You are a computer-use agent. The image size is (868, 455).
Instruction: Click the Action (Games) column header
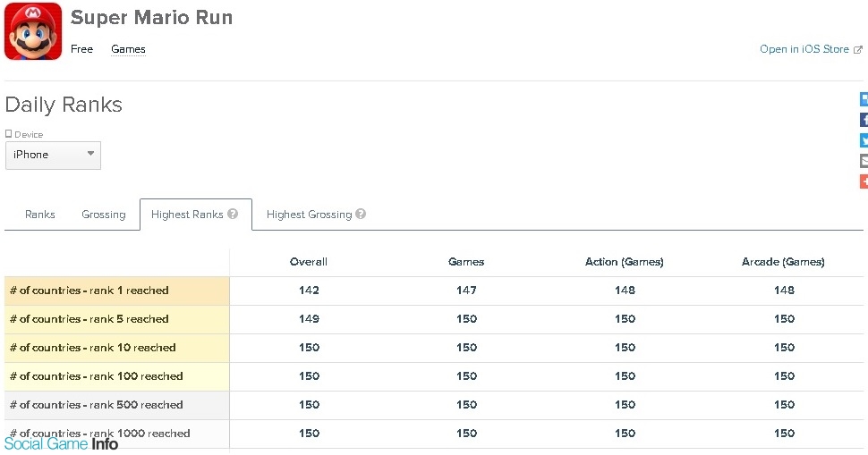point(625,262)
